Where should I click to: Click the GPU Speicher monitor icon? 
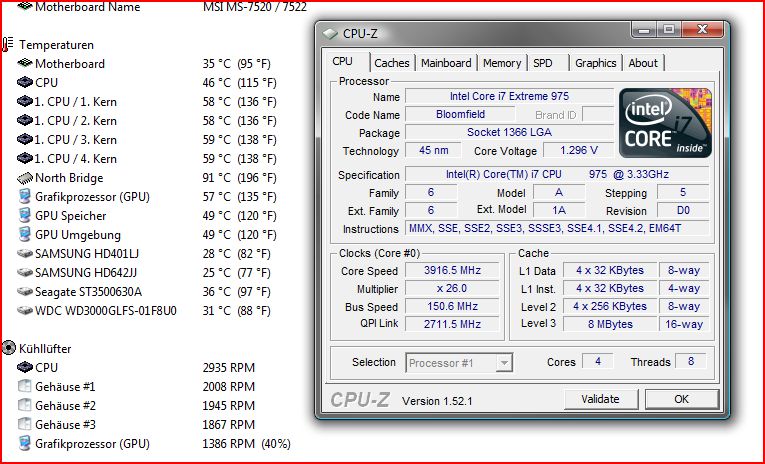coord(24,216)
